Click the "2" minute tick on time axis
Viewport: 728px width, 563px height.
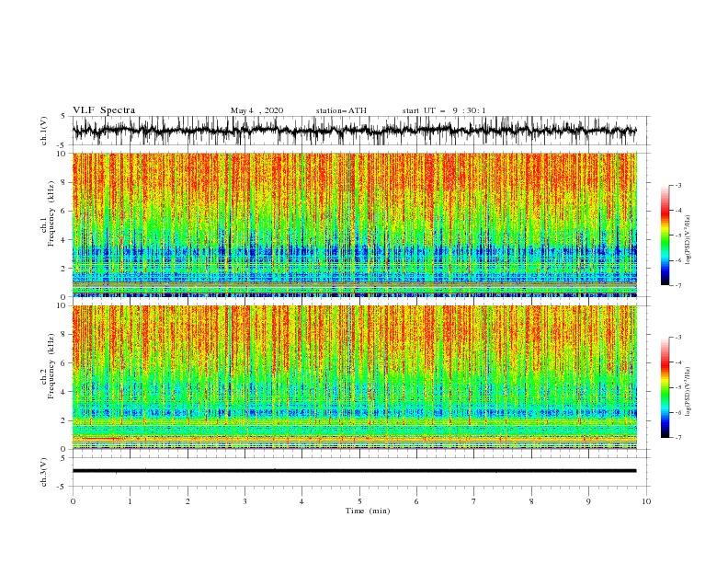(x=188, y=501)
